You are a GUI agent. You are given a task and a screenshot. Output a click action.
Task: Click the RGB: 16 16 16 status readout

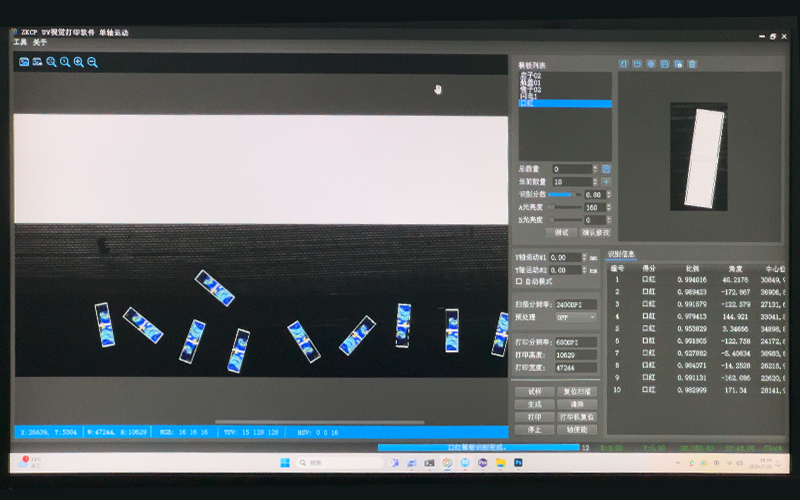(x=184, y=432)
